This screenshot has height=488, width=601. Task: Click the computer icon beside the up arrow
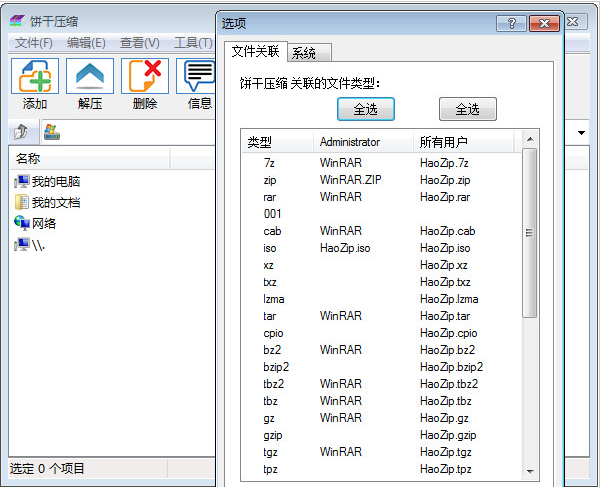pyautogui.click(x=51, y=132)
